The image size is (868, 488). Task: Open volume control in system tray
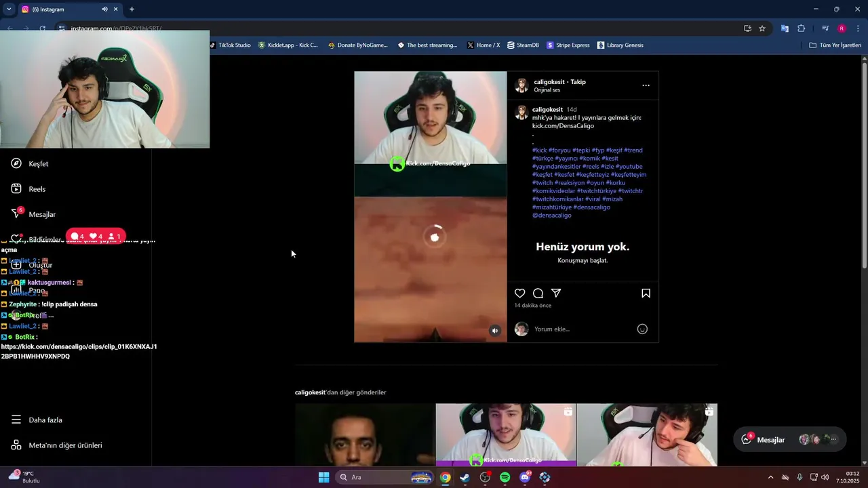pyautogui.click(x=825, y=477)
